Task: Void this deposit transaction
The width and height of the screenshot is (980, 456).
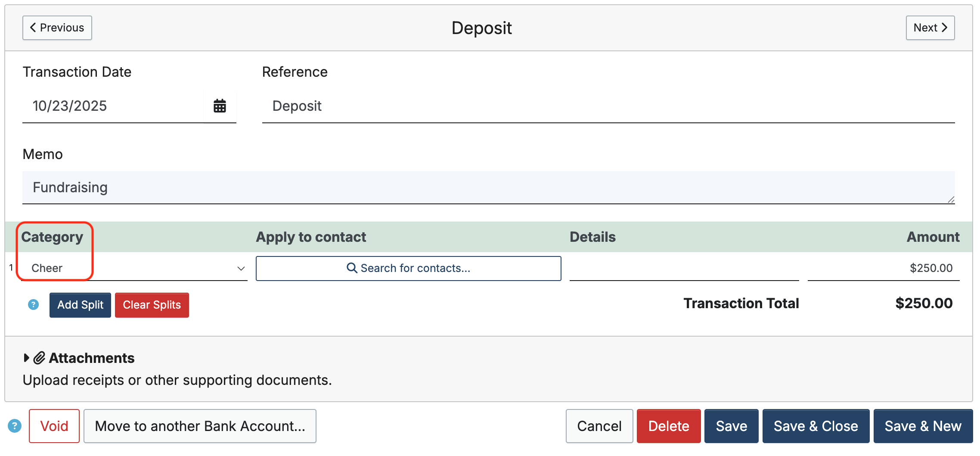Action: (54, 426)
